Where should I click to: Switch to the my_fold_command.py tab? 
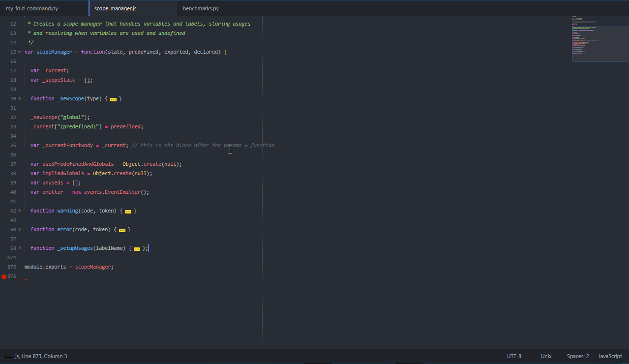(31, 9)
